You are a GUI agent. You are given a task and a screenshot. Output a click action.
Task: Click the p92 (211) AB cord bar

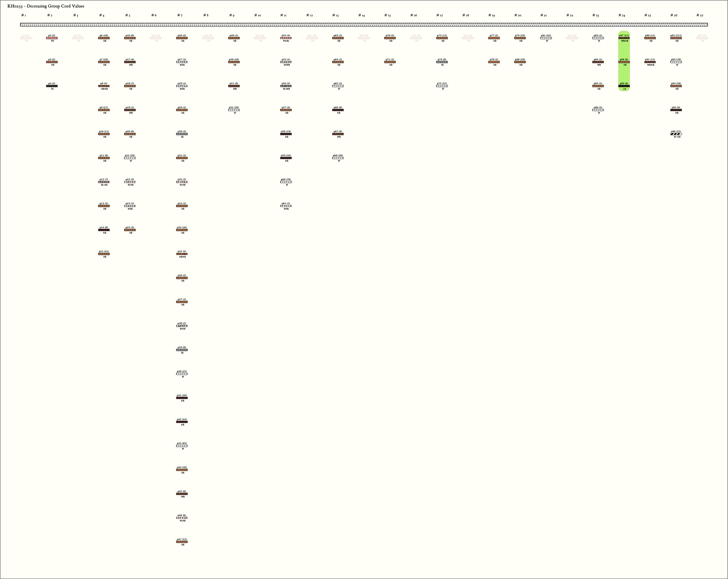tap(676, 38)
